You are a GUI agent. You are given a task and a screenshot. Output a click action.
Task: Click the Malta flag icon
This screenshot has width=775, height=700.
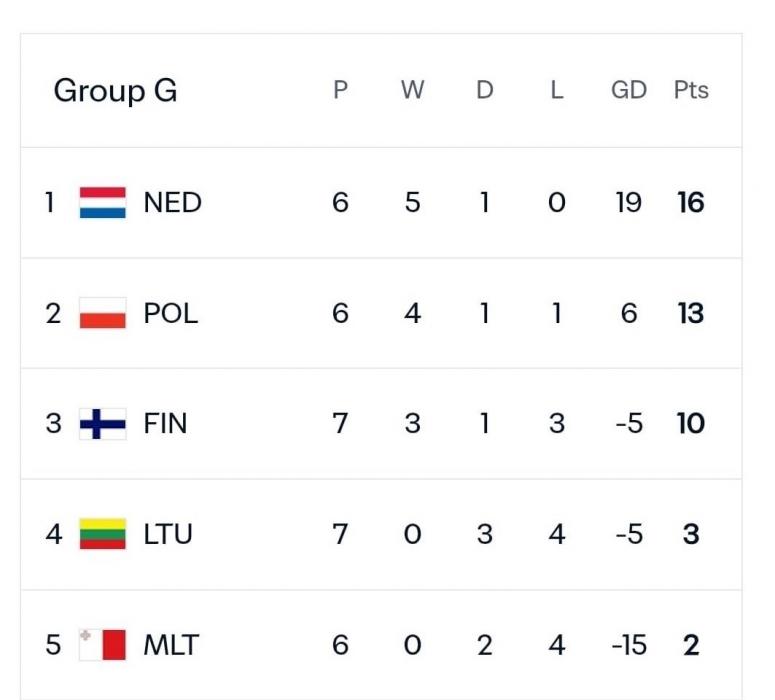[103, 645]
